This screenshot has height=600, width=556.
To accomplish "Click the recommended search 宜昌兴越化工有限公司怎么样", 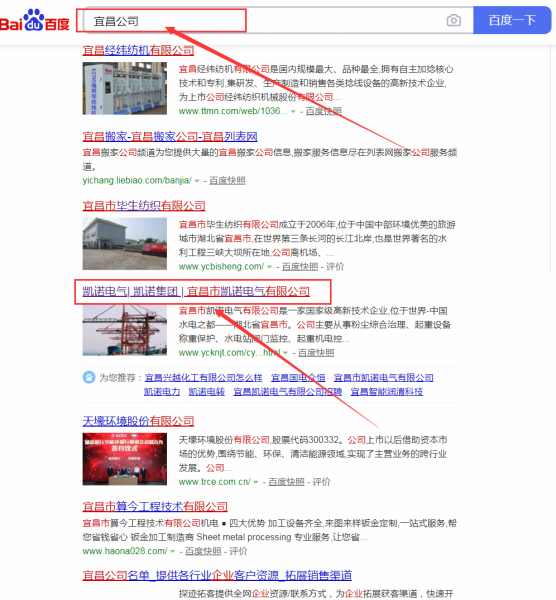I will point(204,378).
